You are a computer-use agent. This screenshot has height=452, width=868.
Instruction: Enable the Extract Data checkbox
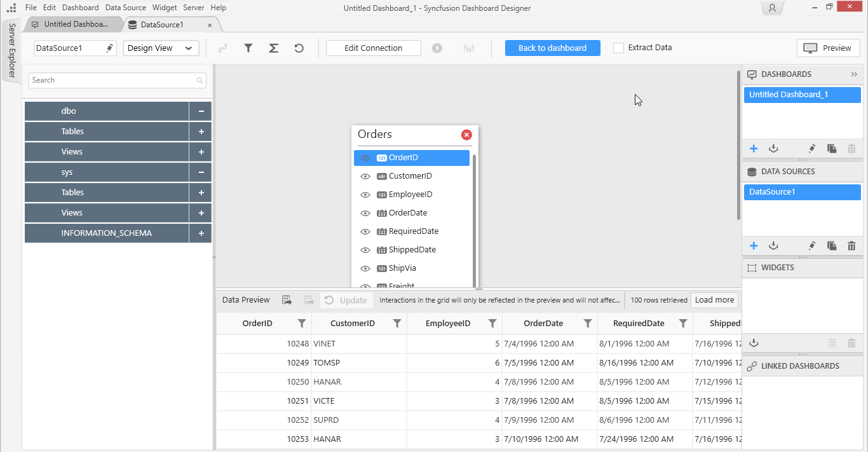[x=618, y=48]
